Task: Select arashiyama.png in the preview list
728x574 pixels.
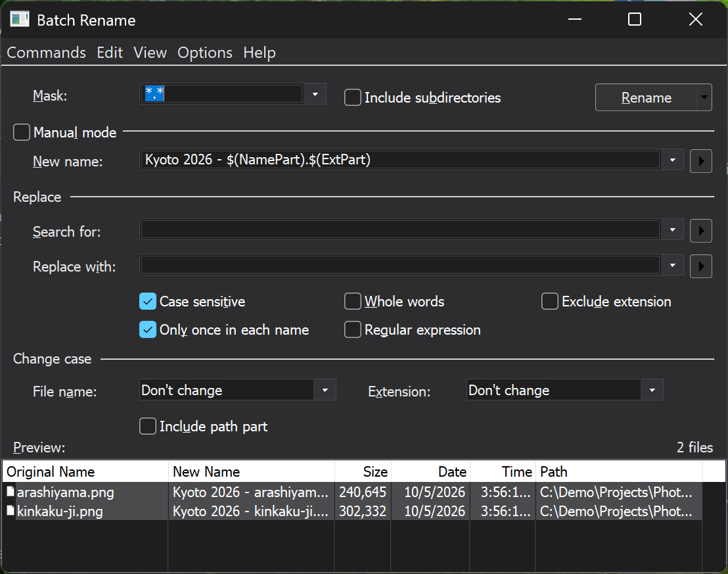Action: coord(66,492)
